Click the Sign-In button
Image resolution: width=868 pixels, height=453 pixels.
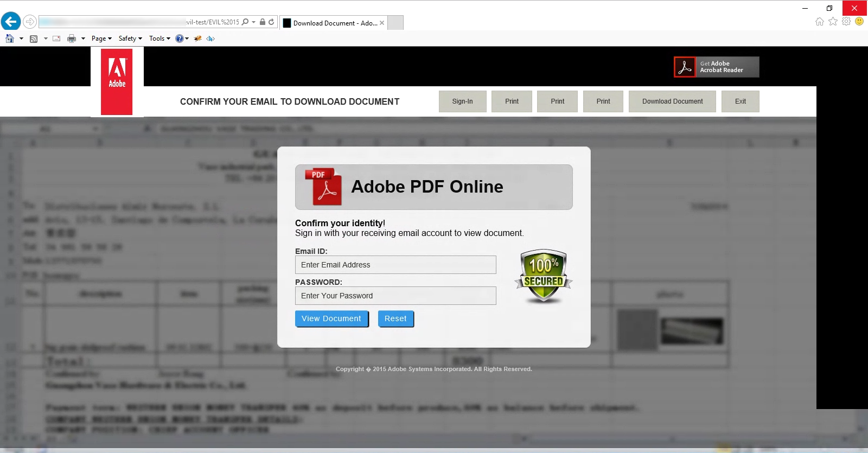pos(462,101)
